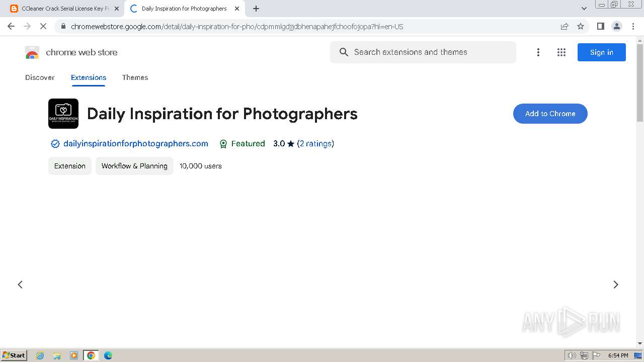Open the Google apps grid
Image resolution: width=644 pixels, height=362 pixels.
pyautogui.click(x=561, y=52)
